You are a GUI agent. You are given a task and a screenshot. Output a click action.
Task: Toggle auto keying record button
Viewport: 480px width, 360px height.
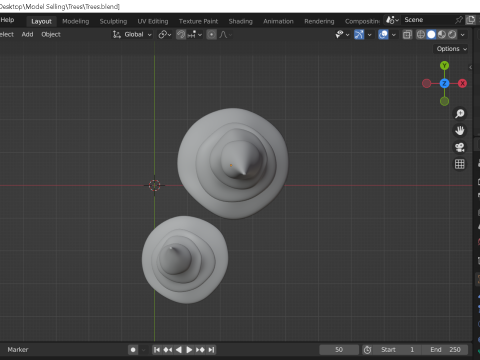(x=133, y=350)
